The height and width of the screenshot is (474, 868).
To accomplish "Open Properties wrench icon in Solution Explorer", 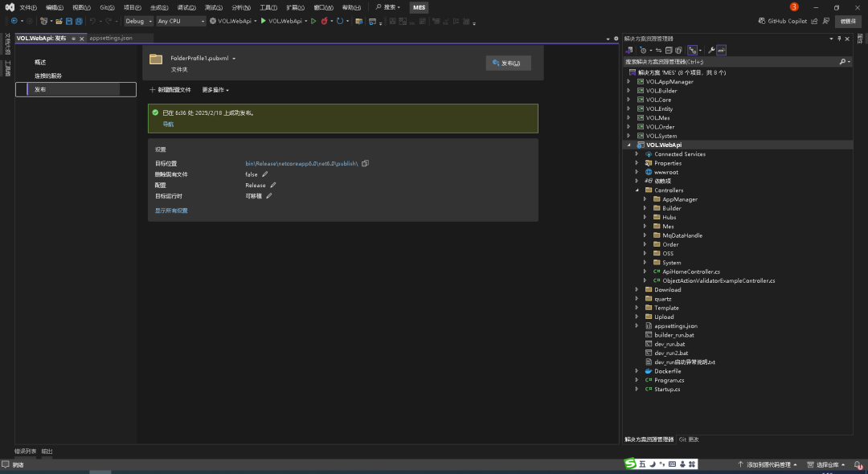I will pos(710,50).
